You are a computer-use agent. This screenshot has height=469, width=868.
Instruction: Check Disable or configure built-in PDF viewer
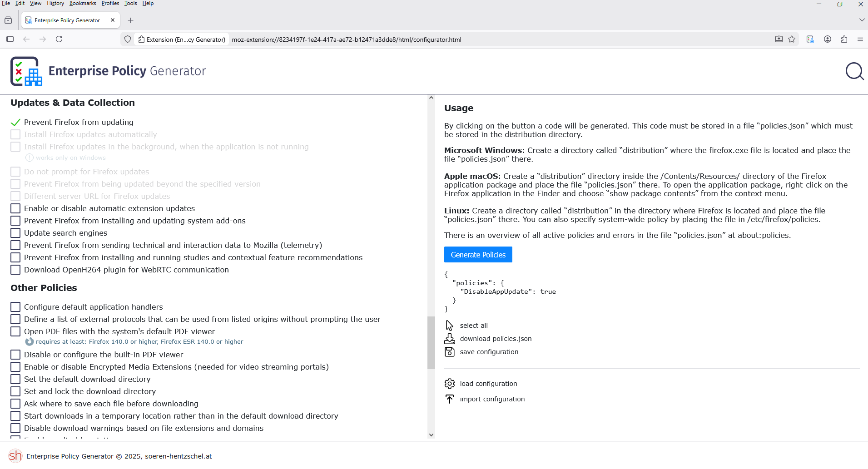[15, 355]
